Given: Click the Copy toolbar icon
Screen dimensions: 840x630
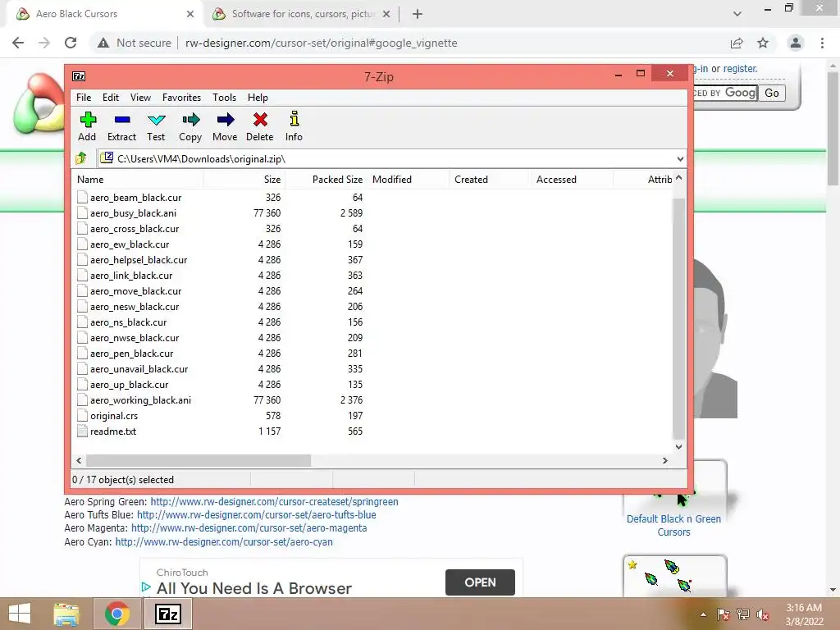Looking at the screenshot, I should (x=190, y=120).
